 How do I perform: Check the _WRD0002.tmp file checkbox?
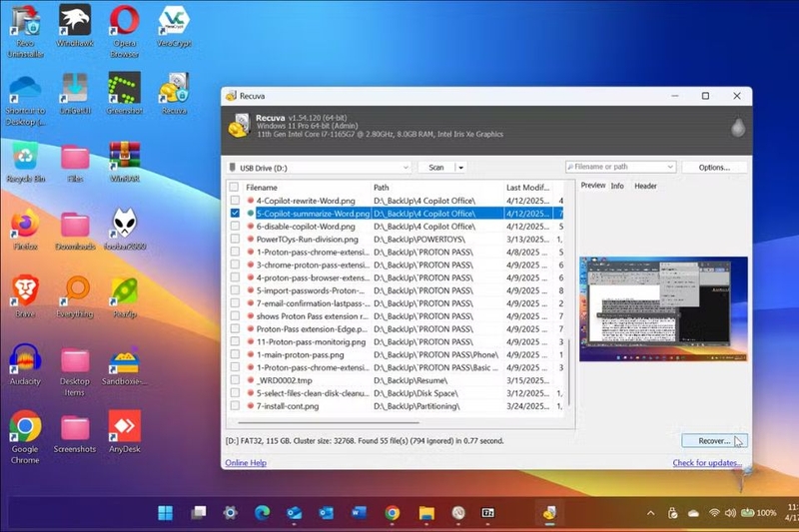[235, 380]
